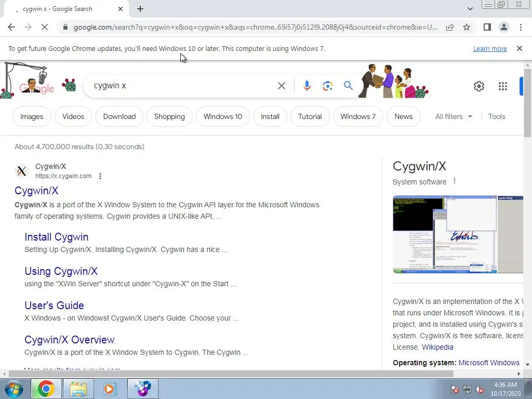Close the cygwin x Google Search tab

(x=121, y=9)
